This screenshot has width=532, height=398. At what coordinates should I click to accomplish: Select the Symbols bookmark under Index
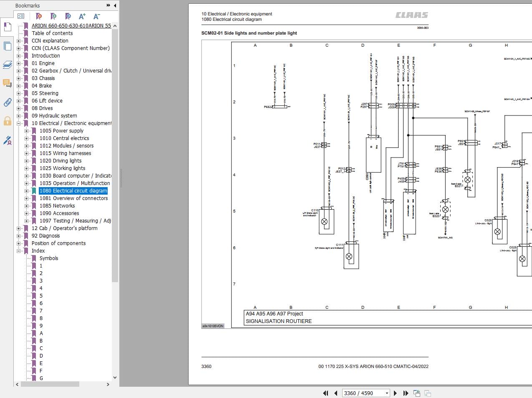pyautogui.click(x=49, y=258)
